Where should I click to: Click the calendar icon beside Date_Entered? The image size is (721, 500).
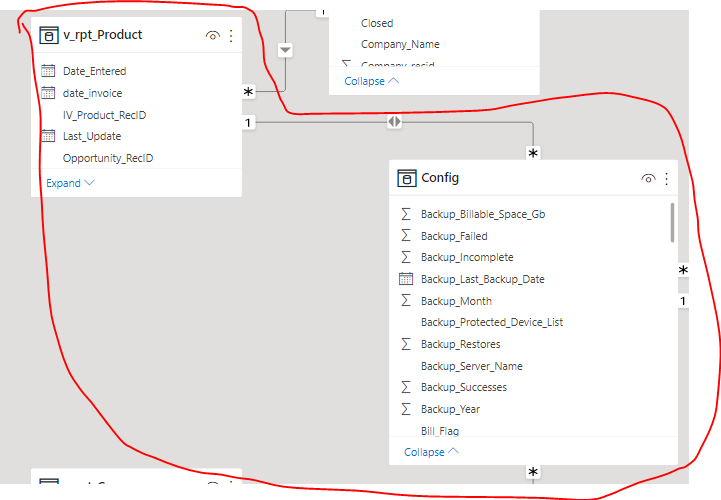(x=48, y=71)
